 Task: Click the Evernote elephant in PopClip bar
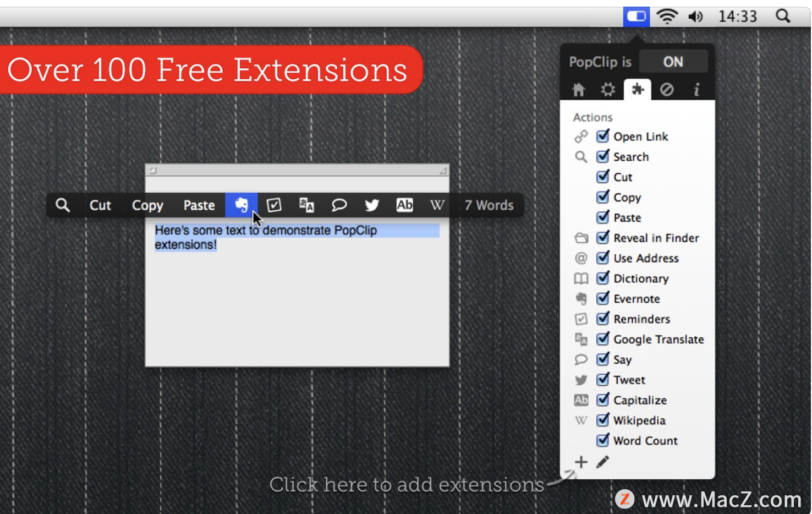[x=242, y=205]
